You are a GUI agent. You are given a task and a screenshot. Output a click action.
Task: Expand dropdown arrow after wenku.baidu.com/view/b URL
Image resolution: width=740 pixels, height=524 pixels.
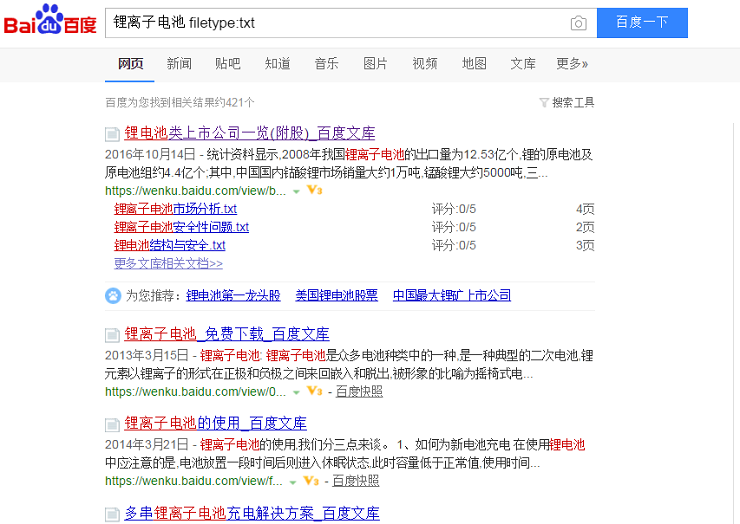[x=296, y=192]
